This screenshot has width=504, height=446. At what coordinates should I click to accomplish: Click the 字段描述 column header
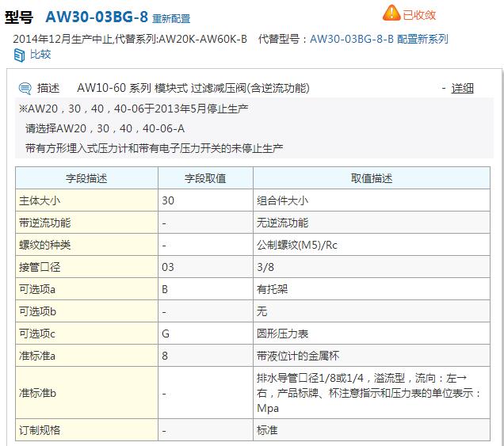point(87,178)
